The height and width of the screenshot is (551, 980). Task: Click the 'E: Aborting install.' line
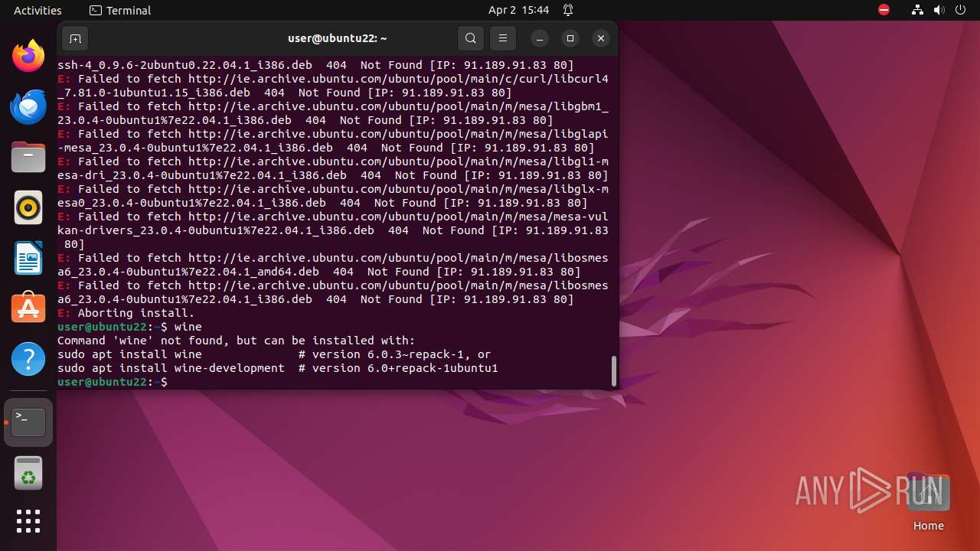(x=126, y=313)
